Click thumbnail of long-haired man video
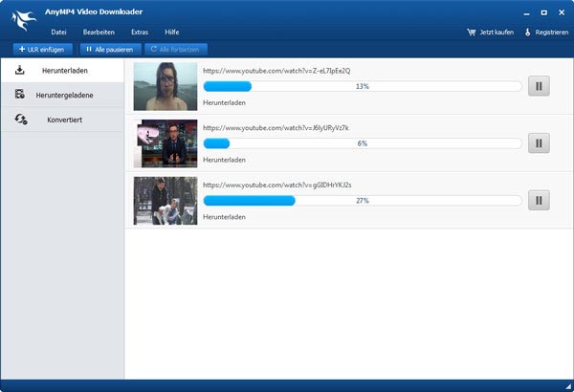574x392 pixels. [x=166, y=86]
